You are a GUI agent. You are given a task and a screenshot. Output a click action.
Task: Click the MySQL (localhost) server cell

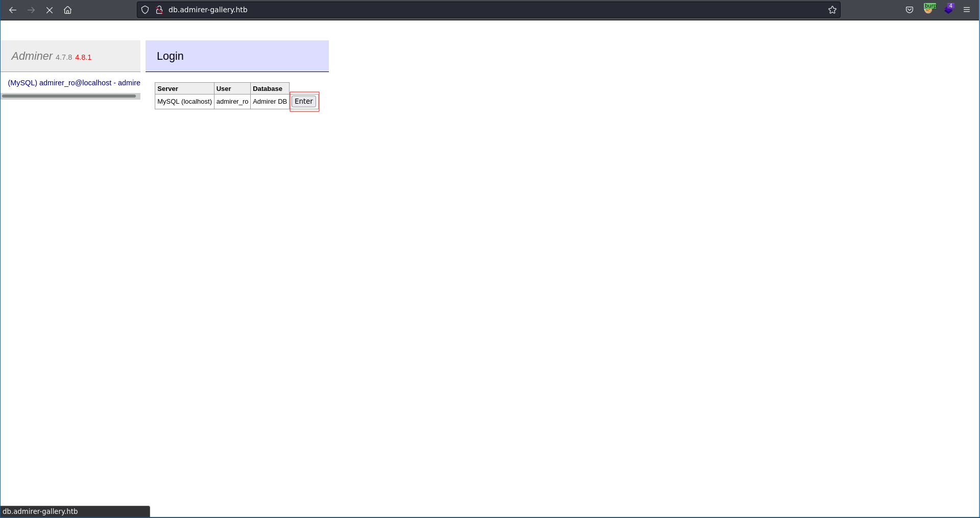pyautogui.click(x=184, y=102)
